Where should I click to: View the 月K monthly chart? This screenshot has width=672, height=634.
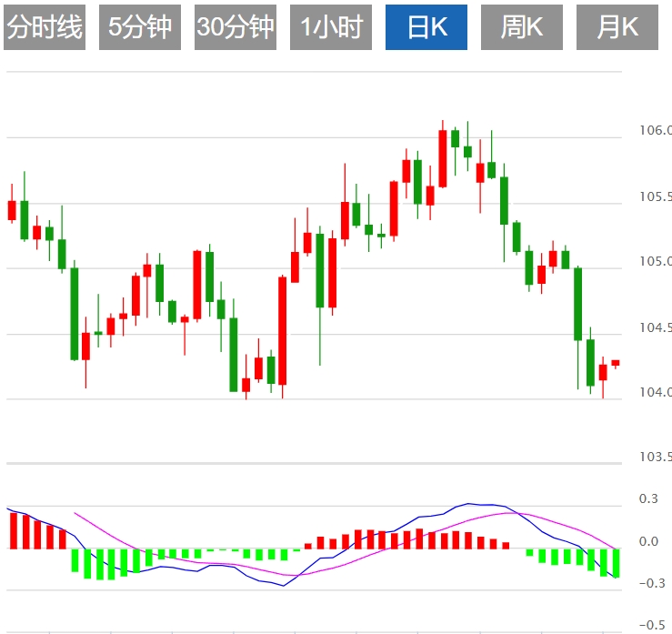pyautogui.click(x=617, y=27)
